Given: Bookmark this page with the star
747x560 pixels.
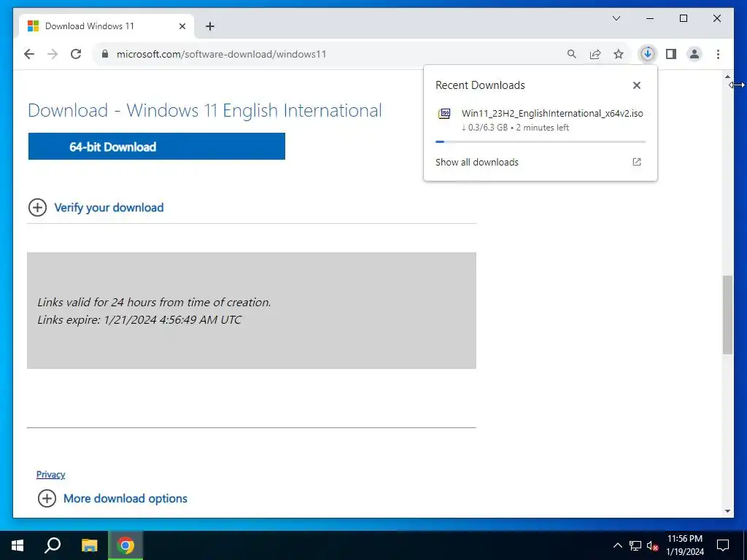Looking at the screenshot, I should tap(619, 54).
